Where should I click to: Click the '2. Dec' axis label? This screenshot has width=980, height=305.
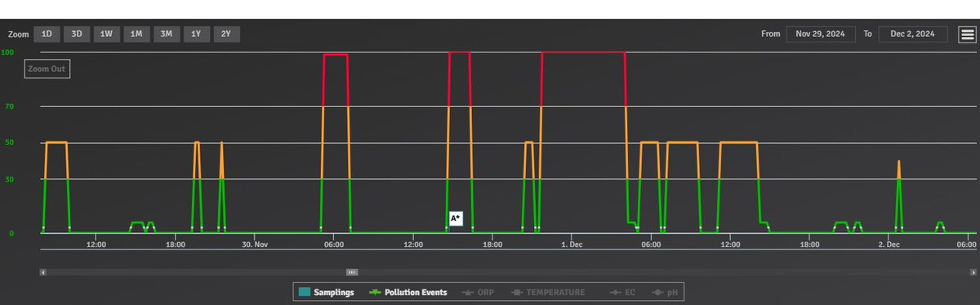[x=889, y=244]
